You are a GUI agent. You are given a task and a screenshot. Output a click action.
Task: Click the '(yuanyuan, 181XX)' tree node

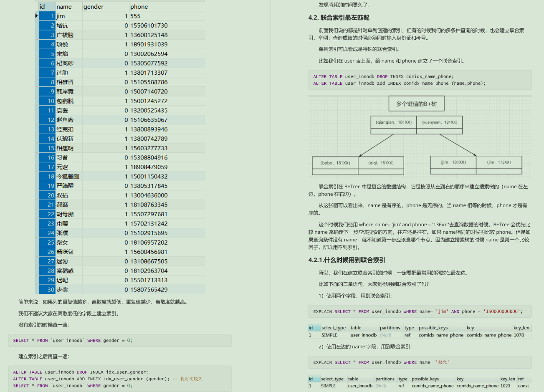pos(439,122)
